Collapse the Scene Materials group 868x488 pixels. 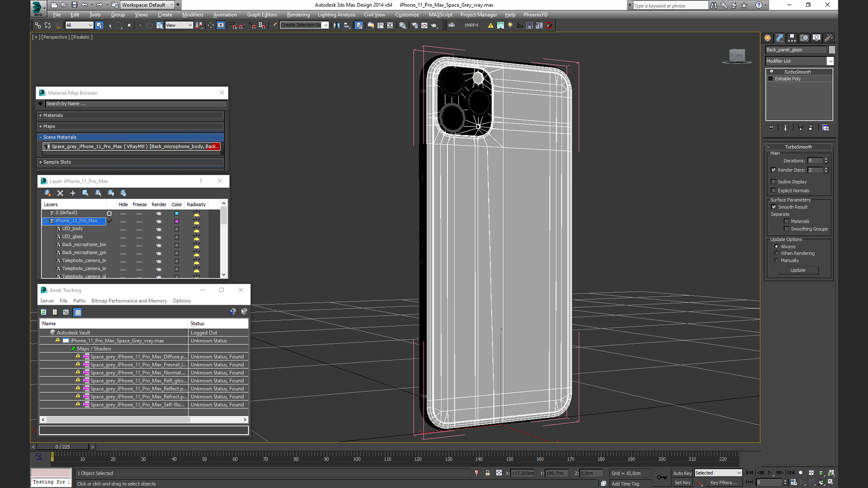[x=130, y=137]
